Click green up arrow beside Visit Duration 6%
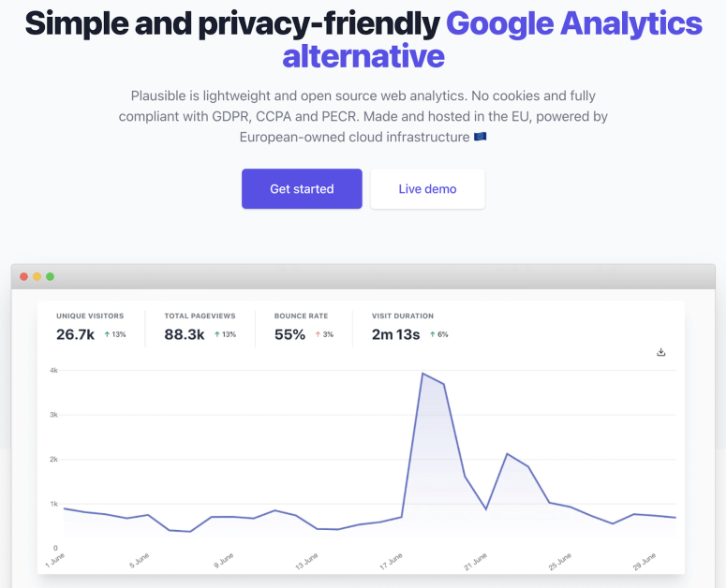 click(x=433, y=334)
